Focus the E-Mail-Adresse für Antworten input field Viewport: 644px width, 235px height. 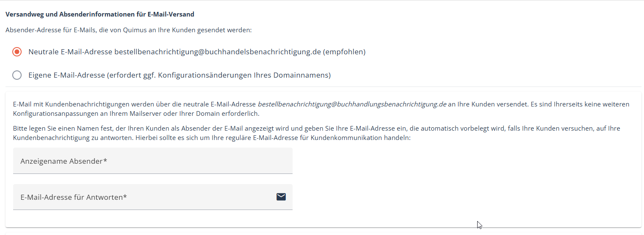point(153,197)
